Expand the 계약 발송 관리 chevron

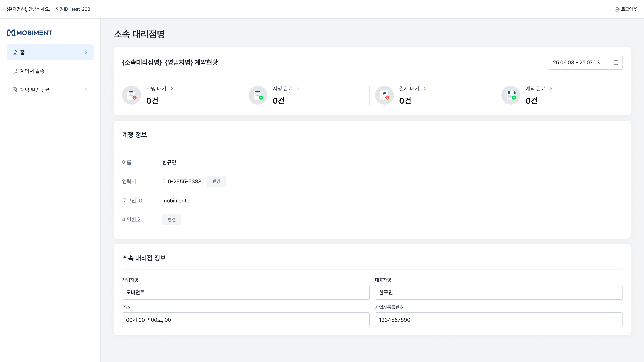click(x=86, y=90)
